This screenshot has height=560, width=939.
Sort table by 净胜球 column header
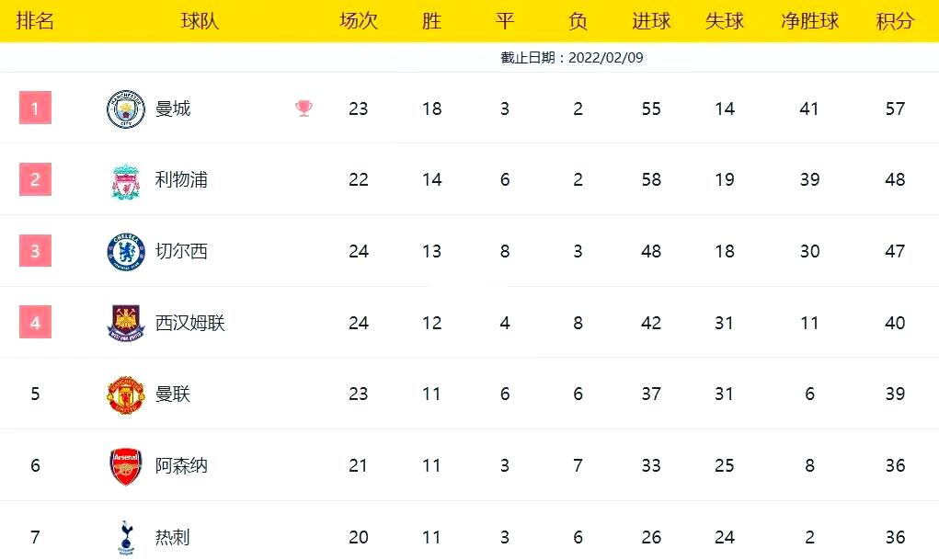(x=809, y=20)
